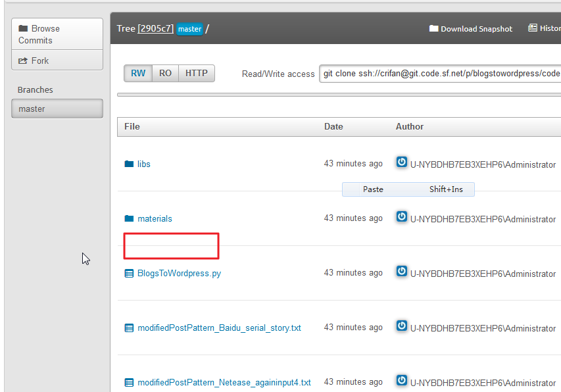Click the Download Snapshot folder icon
Image resolution: width=561 pixels, height=392 pixels.
pyautogui.click(x=433, y=28)
